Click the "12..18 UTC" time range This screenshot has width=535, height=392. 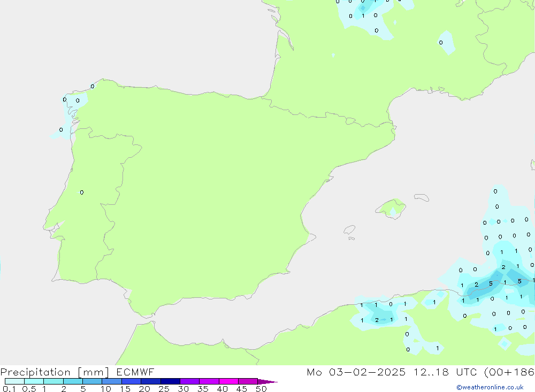point(445,372)
